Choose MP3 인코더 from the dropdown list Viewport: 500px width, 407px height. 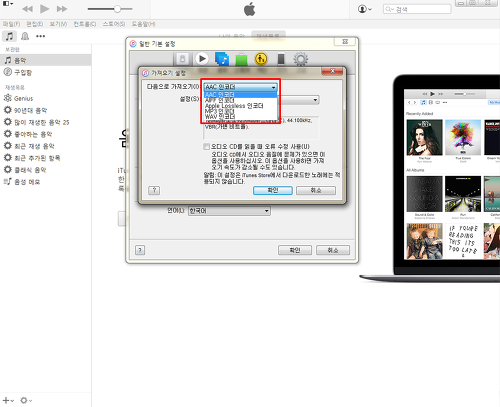(x=240, y=111)
